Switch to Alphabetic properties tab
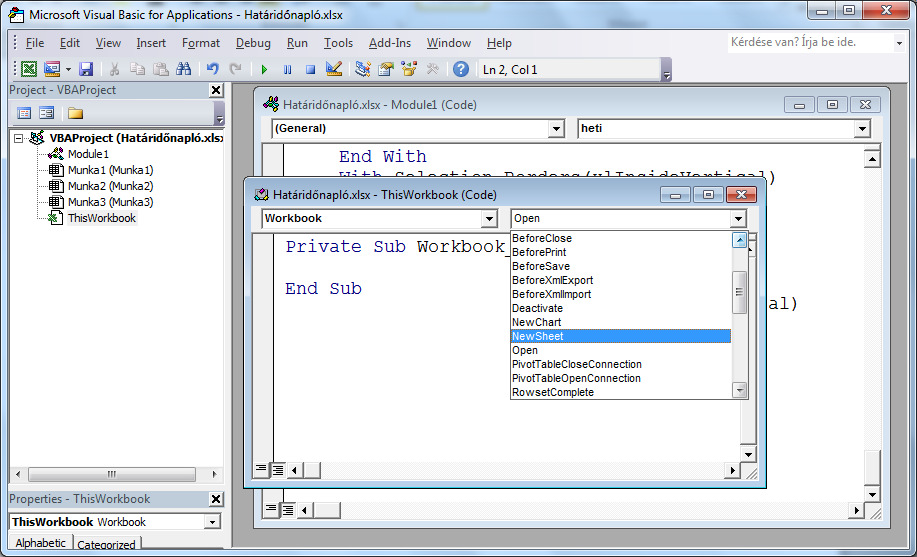 (x=41, y=543)
